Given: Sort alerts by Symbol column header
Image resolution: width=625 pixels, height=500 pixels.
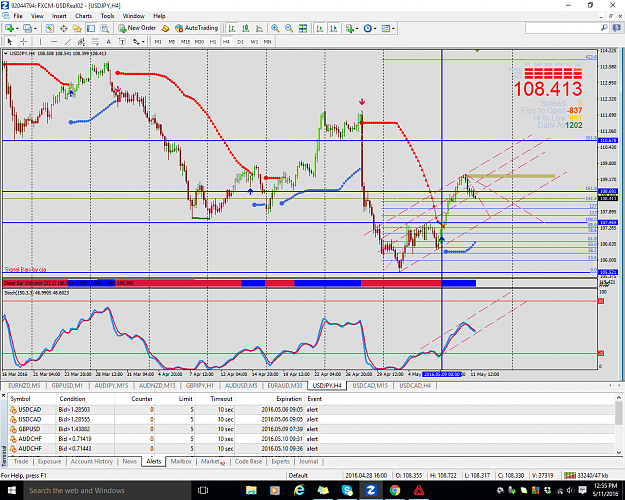Looking at the screenshot, I should pyautogui.click(x=32, y=399).
